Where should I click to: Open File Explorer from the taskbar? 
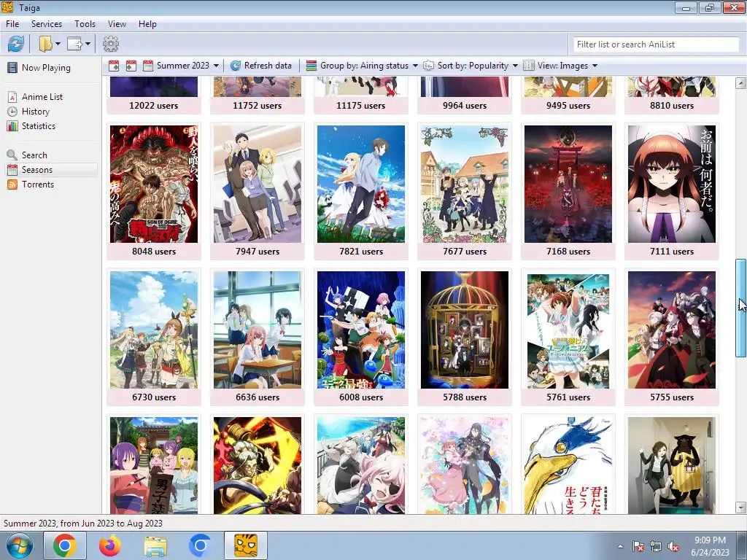point(155,545)
